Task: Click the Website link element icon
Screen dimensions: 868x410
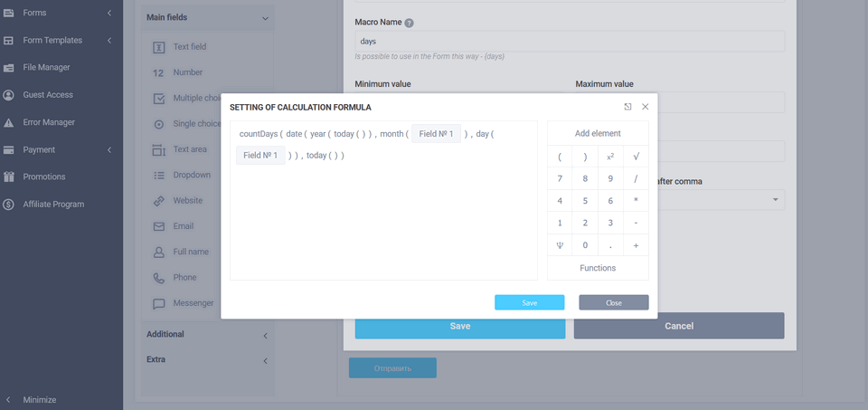Action: click(x=159, y=201)
